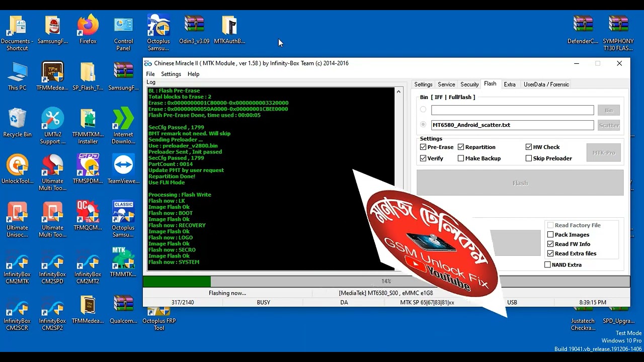Switch to the Service tab
The image size is (644, 362).
[x=446, y=84]
